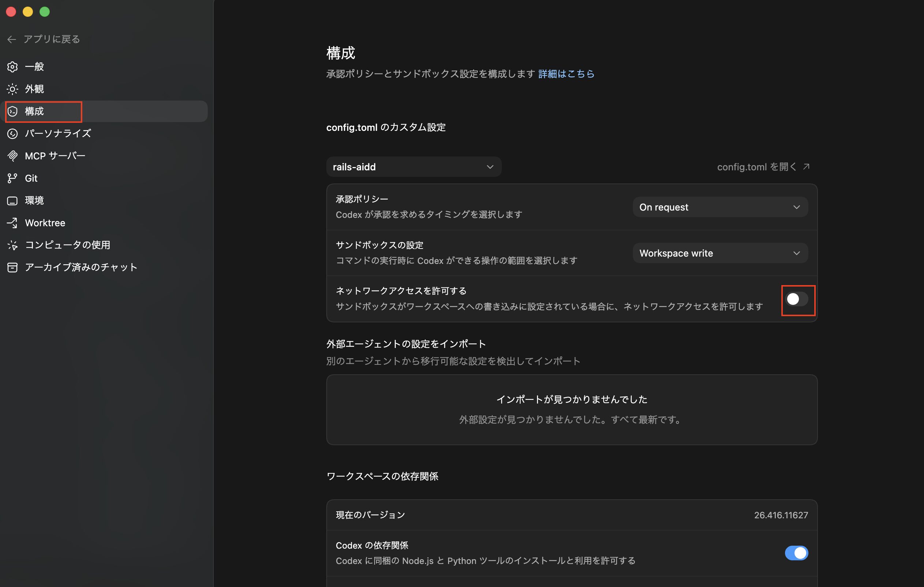The height and width of the screenshot is (587, 924).
Task: Switch to the パーソナライズ settings section
Action: point(58,133)
